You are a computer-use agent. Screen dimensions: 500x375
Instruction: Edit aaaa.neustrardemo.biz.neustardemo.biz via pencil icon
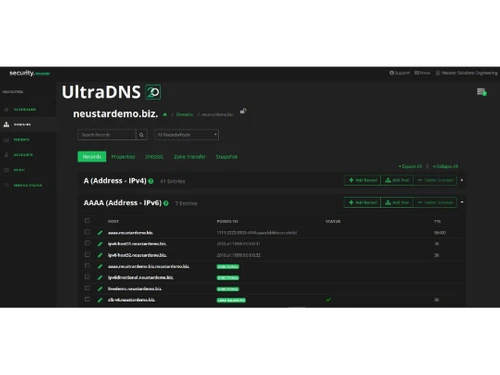[100, 266]
